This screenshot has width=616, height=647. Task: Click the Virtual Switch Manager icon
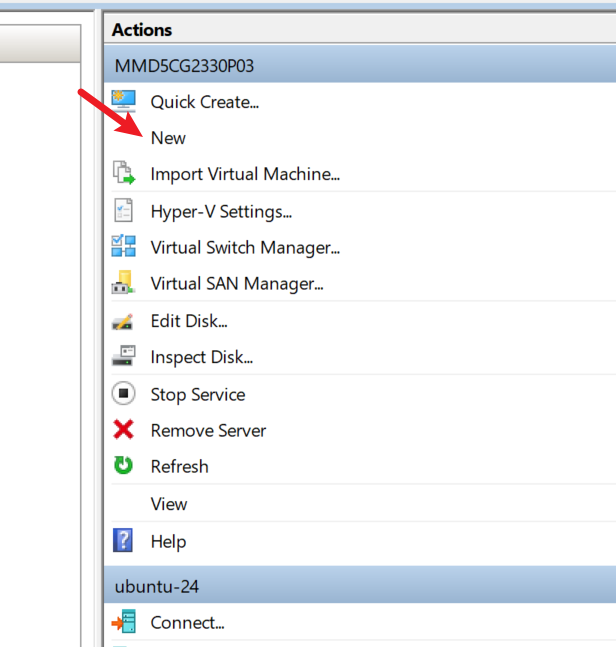[x=123, y=247]
